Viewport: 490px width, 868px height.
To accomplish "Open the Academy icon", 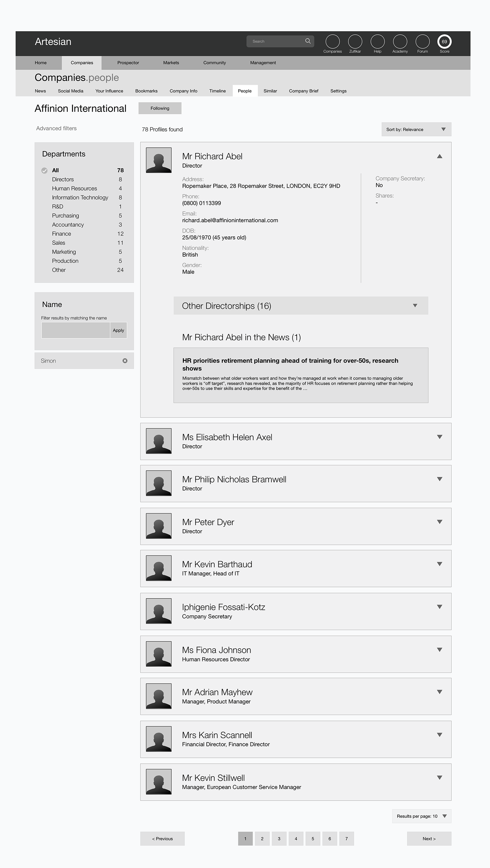I will point(400,42).
